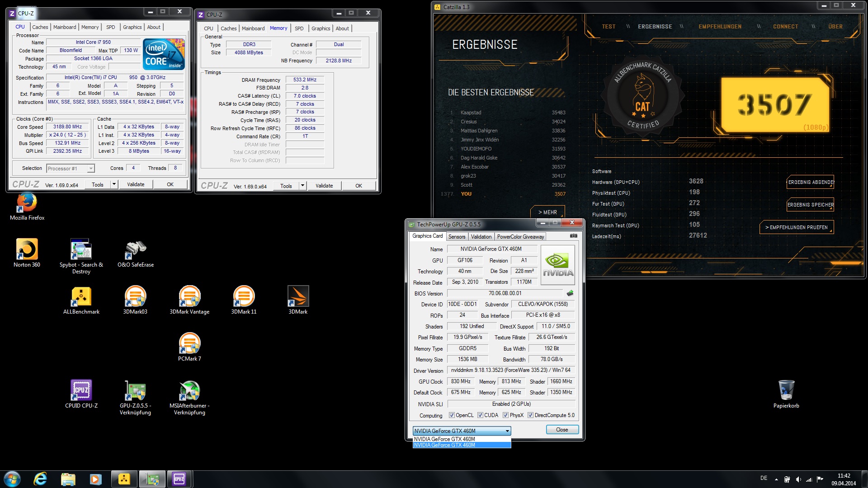Toggle the PhysX checkbox
The image size is (868, 488).
pos(505,415)
